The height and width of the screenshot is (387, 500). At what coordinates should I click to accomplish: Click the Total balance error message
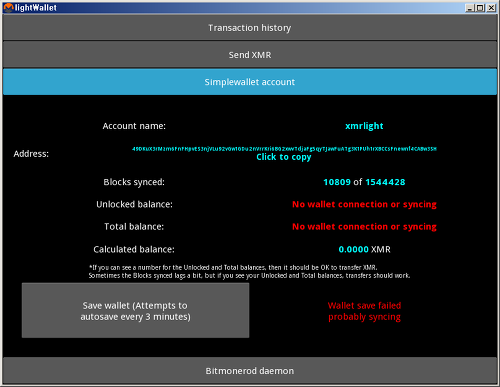coord(364,227)
